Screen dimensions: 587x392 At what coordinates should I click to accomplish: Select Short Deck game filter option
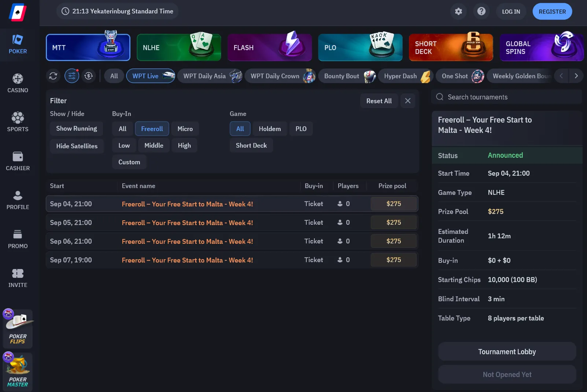click(x=251, y=145)
